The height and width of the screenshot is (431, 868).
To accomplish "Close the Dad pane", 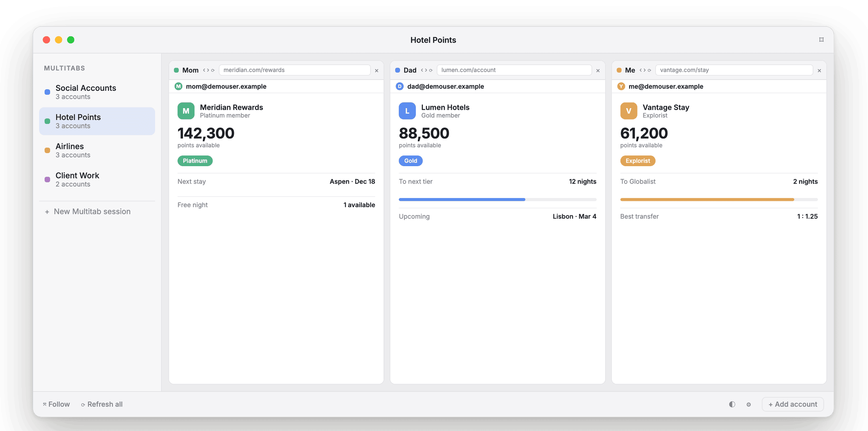I will (598, 71).
